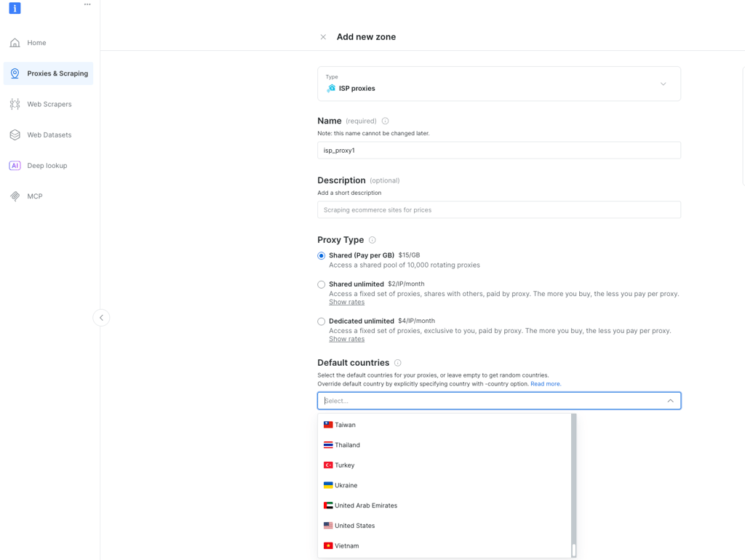
Task: Close the Add new zone panel
Action: pyautogui.click(x=323, y=37)
